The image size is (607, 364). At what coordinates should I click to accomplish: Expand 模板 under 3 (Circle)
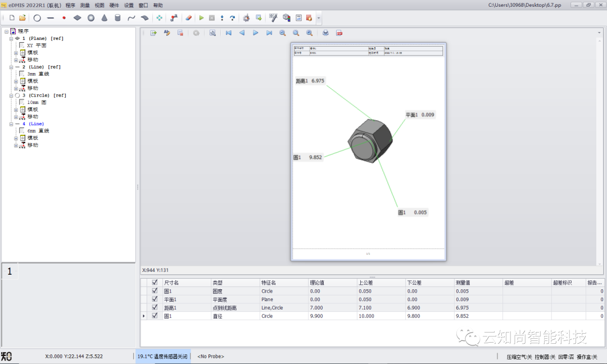pyautogui.click(x=16, y=110)
